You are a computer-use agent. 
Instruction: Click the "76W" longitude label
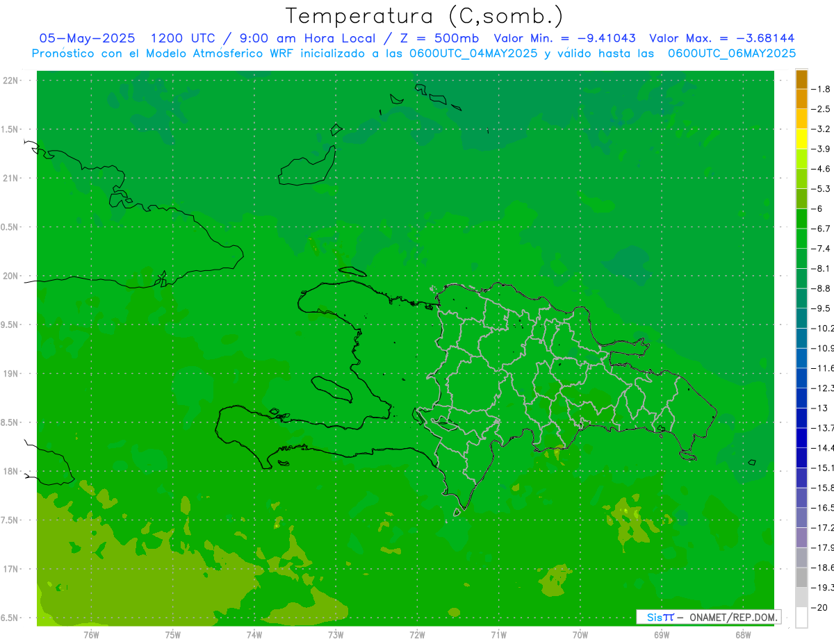[x=91, y=634]
